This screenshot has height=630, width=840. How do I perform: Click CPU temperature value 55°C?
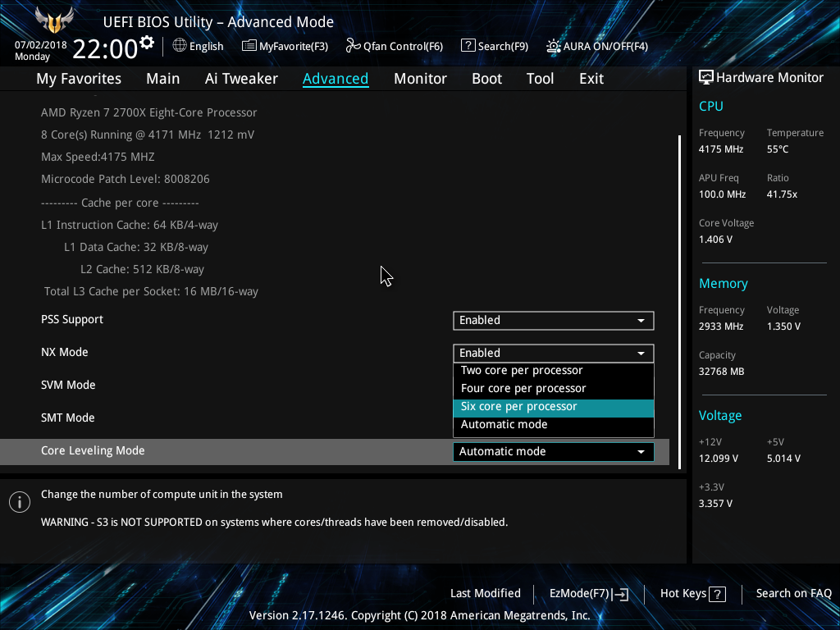778,149
